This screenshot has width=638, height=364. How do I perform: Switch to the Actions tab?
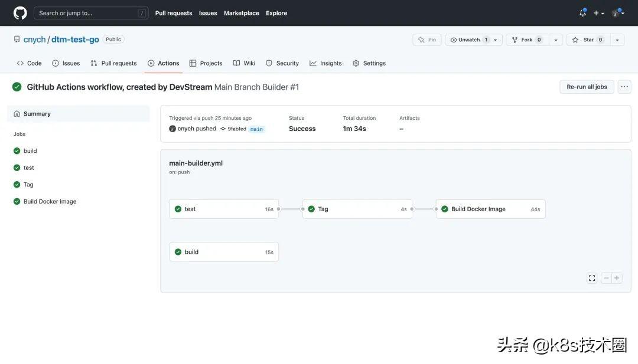coord(163,63)
